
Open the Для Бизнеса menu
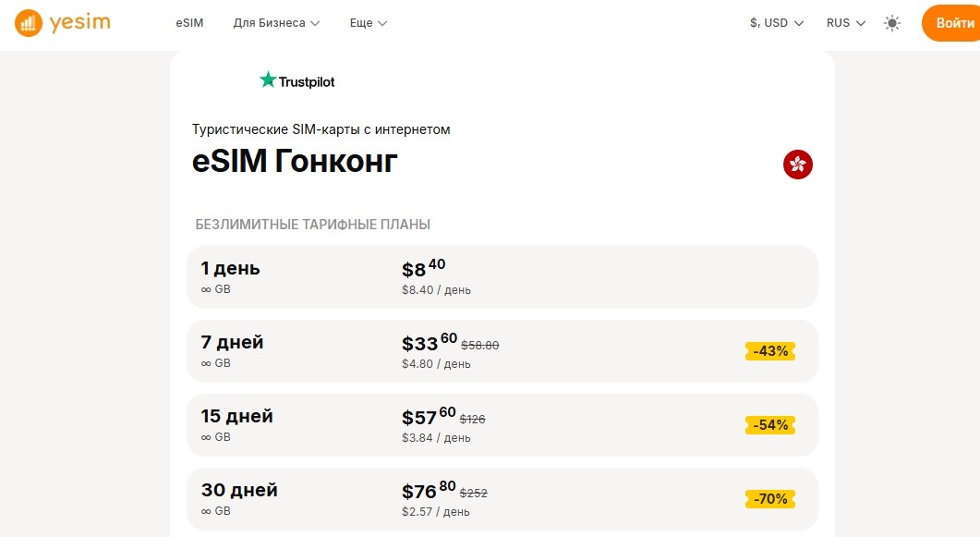pyautogui.click(x=276, y=23)
